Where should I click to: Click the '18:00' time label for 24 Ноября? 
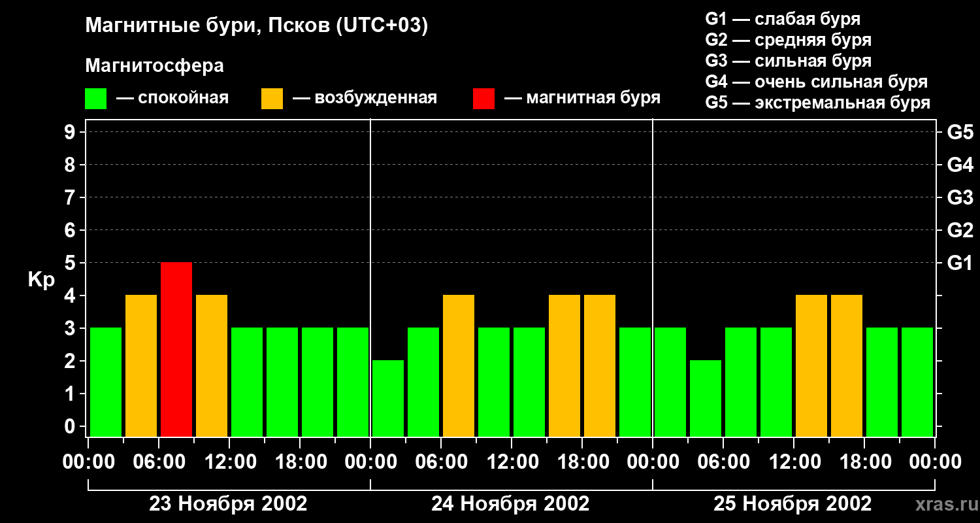pos(582,462)
